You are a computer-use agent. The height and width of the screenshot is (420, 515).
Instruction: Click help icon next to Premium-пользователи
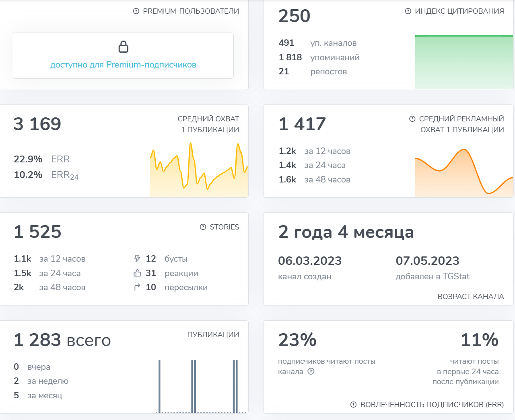point(136,11)
